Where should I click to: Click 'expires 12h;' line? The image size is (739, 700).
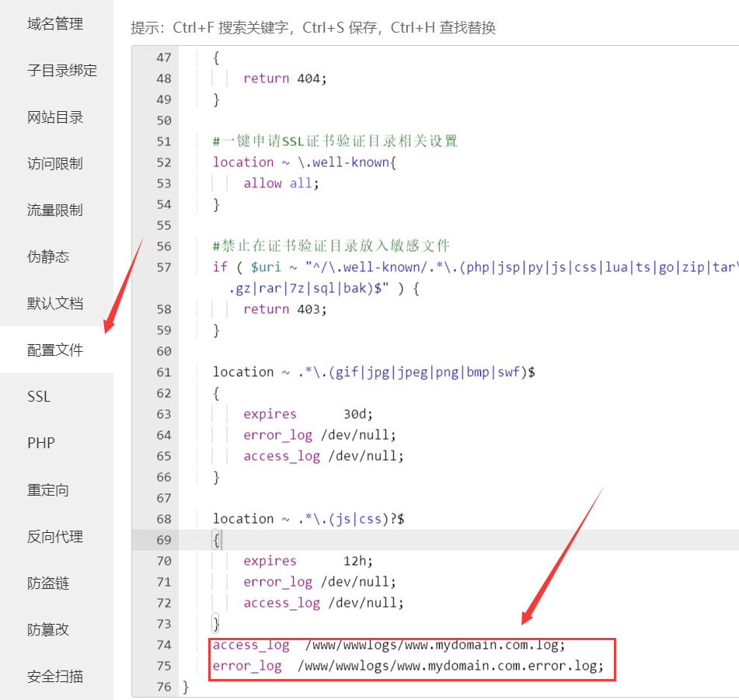[308, 561]
